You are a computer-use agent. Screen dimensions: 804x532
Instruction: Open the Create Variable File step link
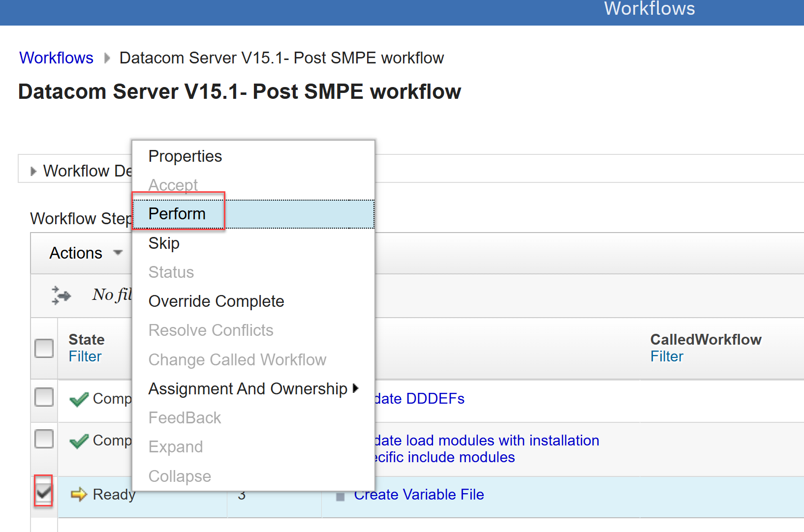pos(419,495)
